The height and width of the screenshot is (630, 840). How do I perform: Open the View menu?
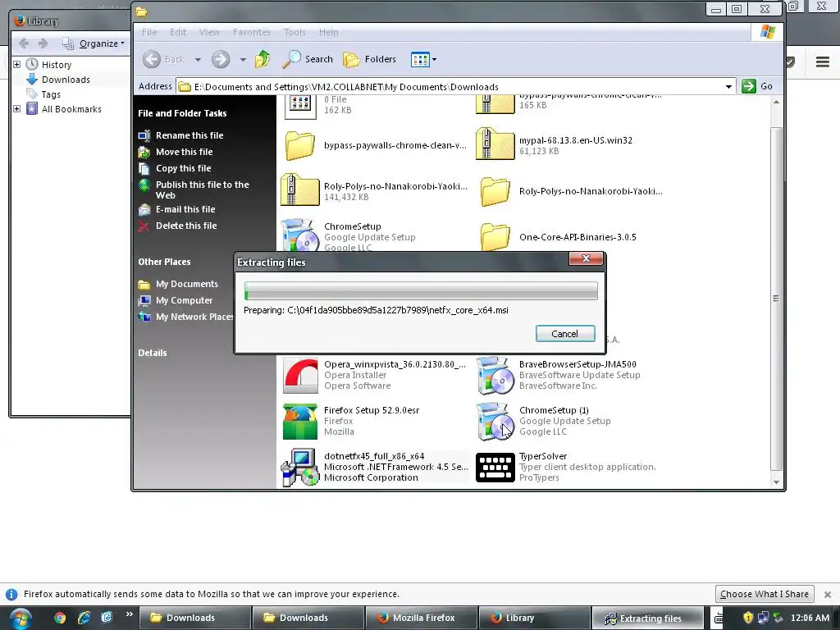209,32
